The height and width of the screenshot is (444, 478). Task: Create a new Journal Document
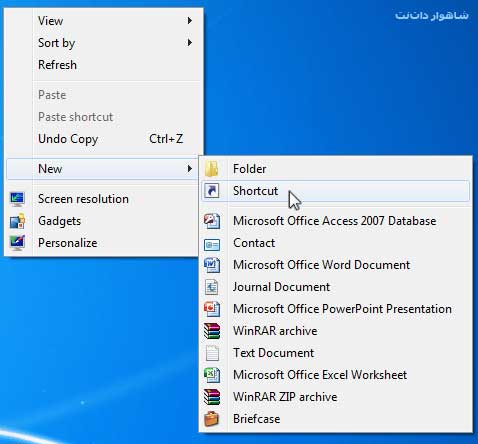(x=335, y=287)
